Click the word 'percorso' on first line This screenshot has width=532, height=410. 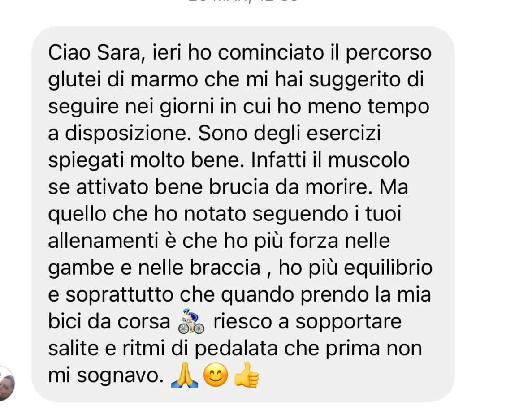click(389, 54)
